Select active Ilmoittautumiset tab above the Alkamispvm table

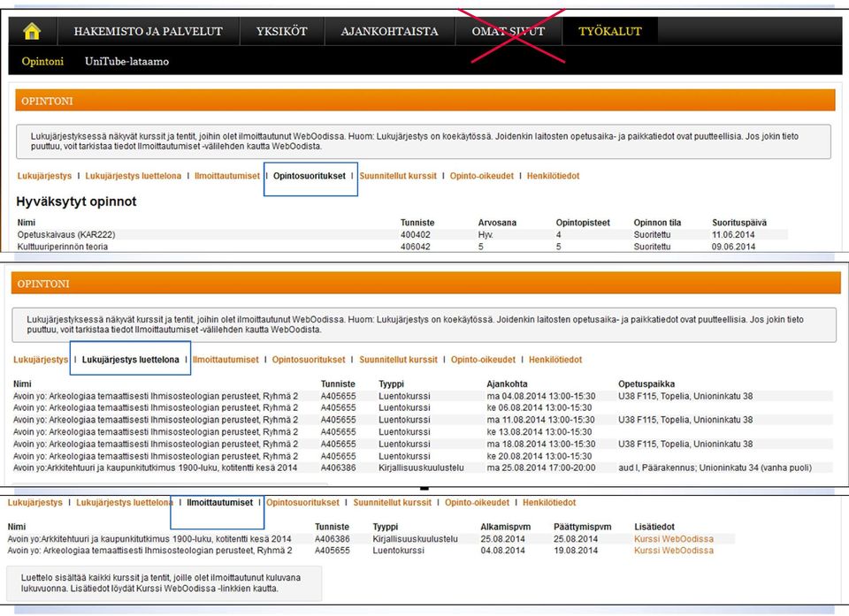tap(220, 502)
